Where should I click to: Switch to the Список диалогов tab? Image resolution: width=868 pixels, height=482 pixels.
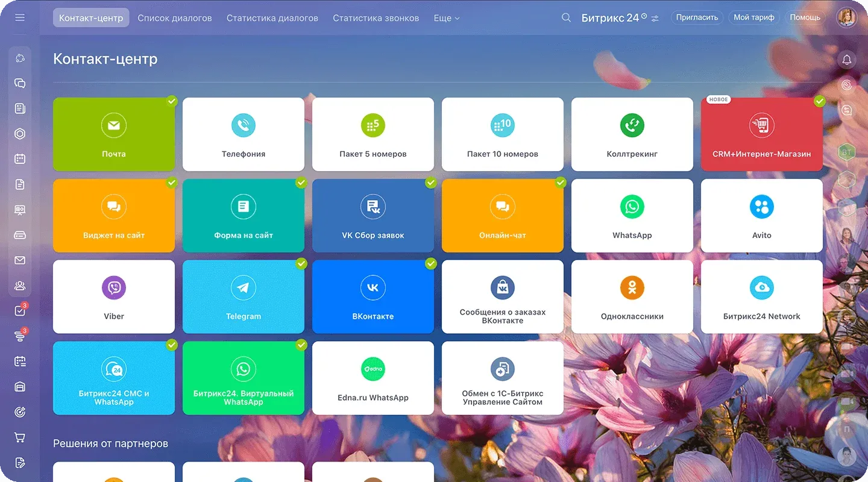point(175,18)
